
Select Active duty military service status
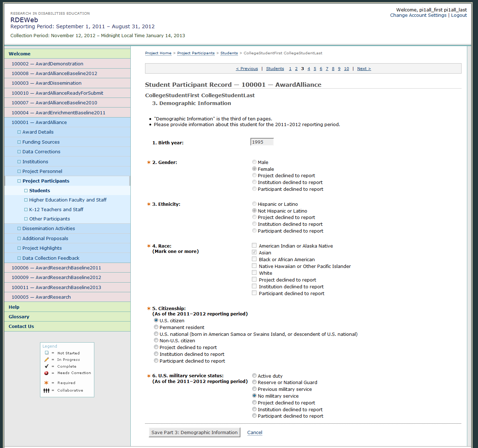coord(254,376)
